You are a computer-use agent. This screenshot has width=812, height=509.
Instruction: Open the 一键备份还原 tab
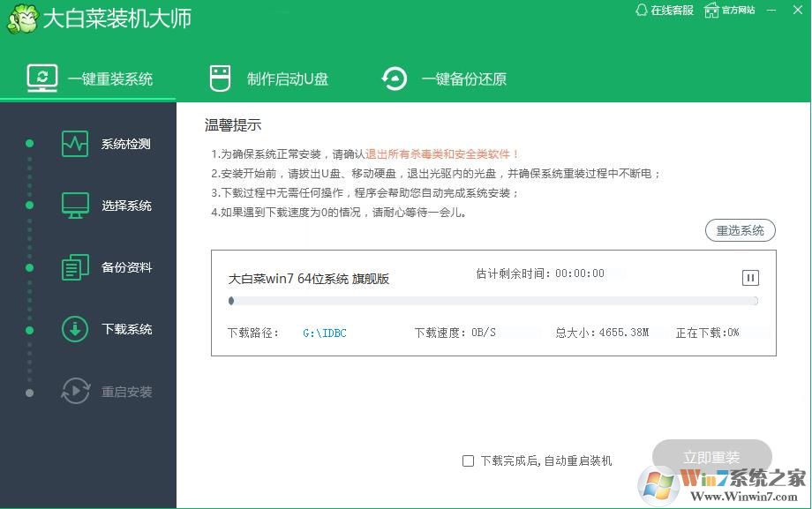(x=443, y=79)
